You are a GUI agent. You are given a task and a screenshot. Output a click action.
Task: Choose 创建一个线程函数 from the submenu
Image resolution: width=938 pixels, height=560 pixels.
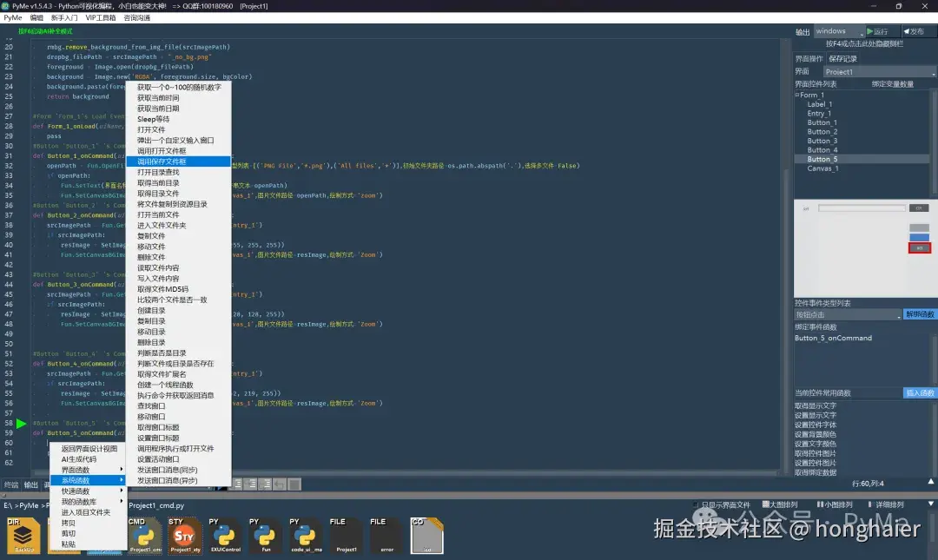coord(178,385)
